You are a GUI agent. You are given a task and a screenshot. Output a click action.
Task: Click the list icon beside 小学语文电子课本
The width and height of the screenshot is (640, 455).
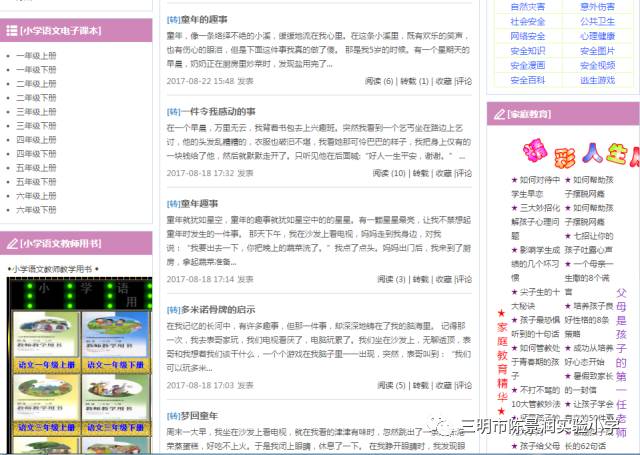click(x=12, y=30)
